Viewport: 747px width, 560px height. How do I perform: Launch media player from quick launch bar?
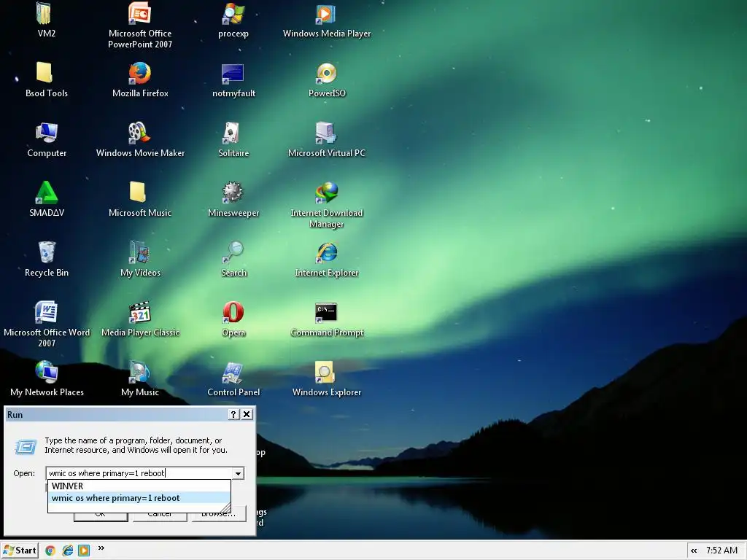click(84, 551)
